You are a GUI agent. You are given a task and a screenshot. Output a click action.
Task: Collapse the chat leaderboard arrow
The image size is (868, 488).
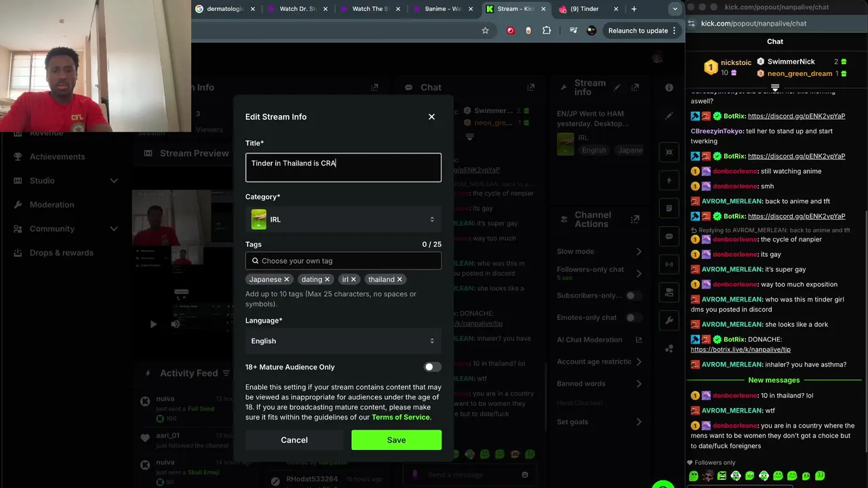click(x=774, y=89)
